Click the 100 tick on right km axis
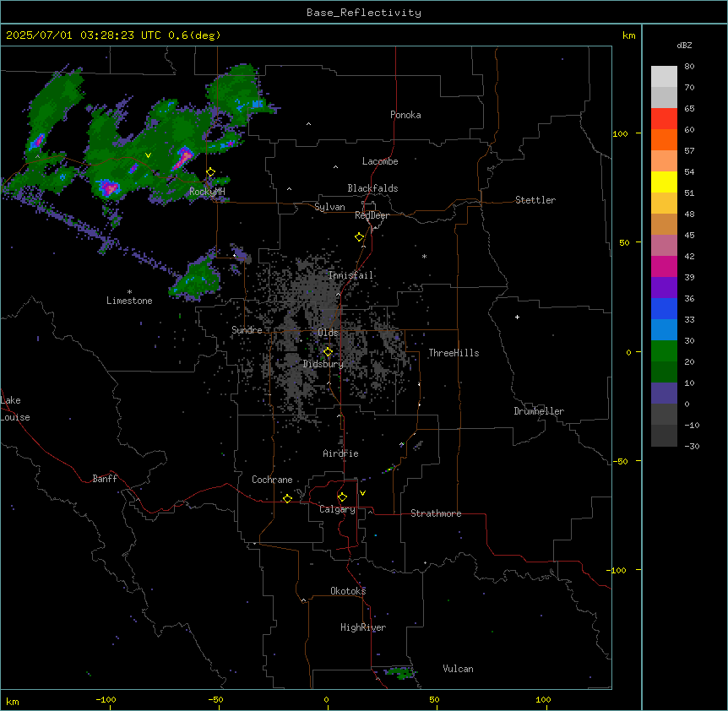Viewport: 728px width, 711px height. click(x=620, y=133)
